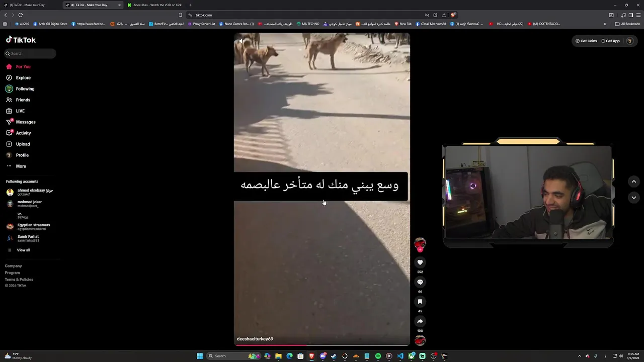Open the MA TECHNO bookmark

click(x=308, y=24)
